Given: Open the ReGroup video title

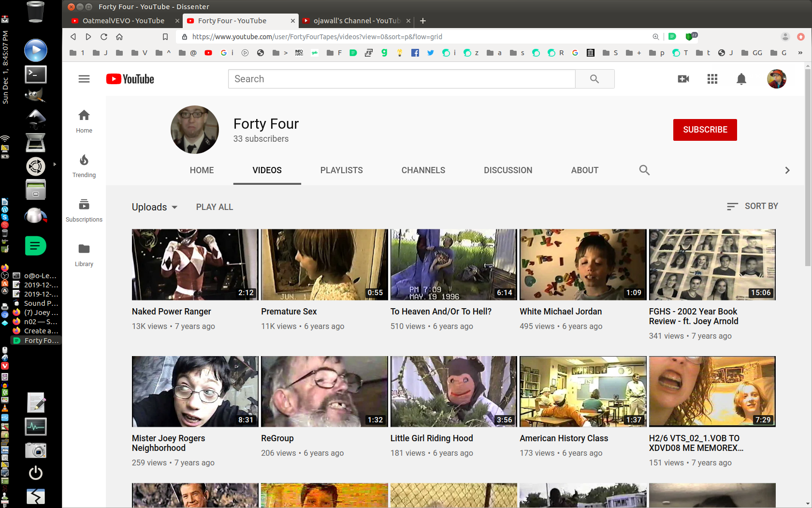Looking at the screenshot, I should [x=277, y=438].
